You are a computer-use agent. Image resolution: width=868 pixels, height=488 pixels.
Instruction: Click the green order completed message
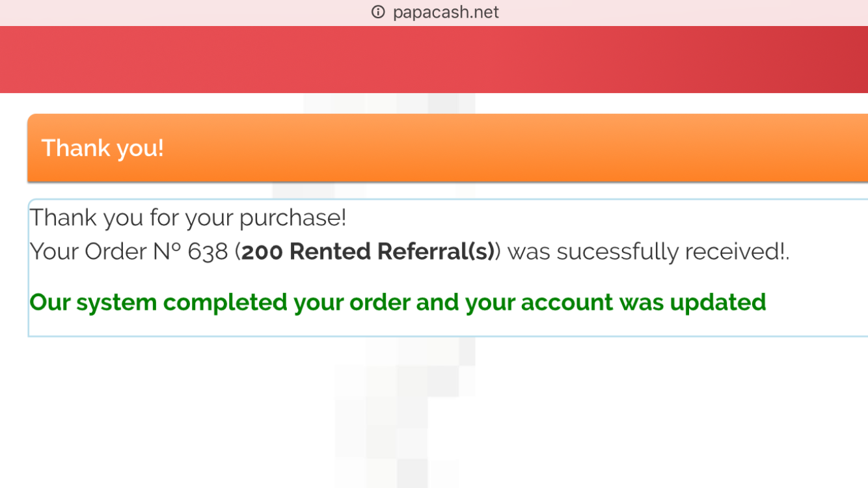point(398,303)
